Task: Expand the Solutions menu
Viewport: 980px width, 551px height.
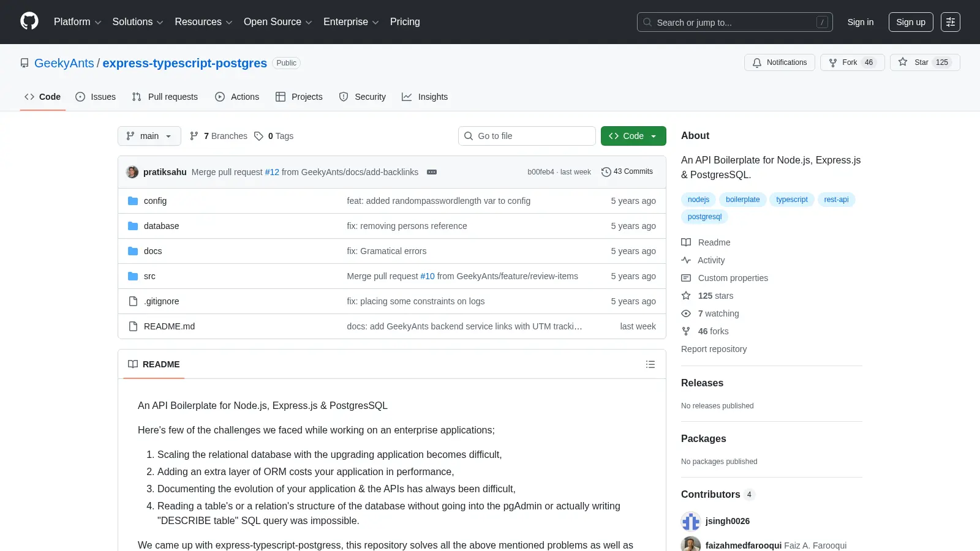Action: [x=138, y=22]
